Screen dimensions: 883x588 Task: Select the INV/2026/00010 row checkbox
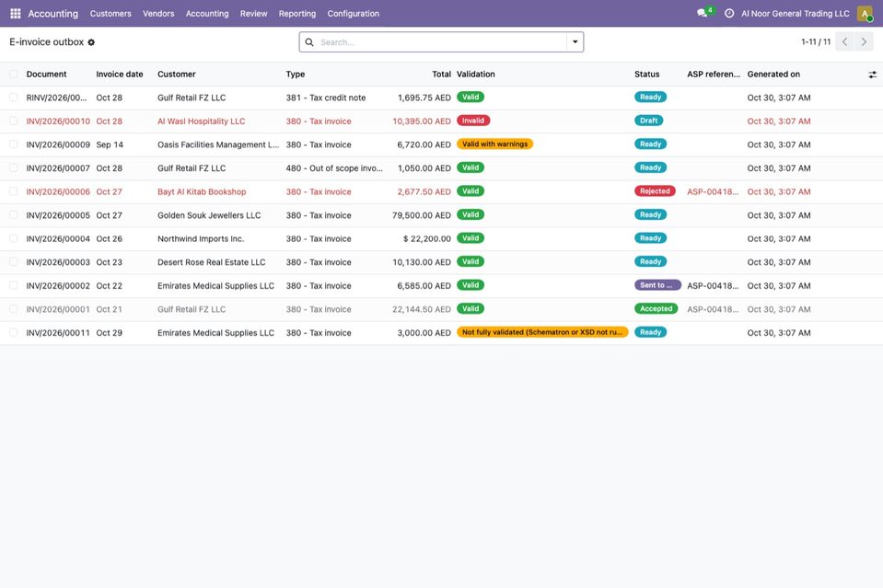click(14, 121)
